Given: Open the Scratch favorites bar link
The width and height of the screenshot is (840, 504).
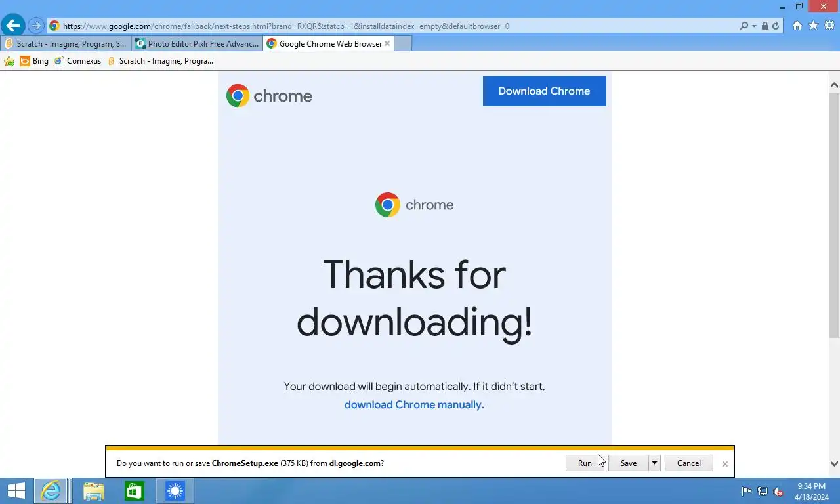Looking at the screenshot, I should click(x=160, y=61).
